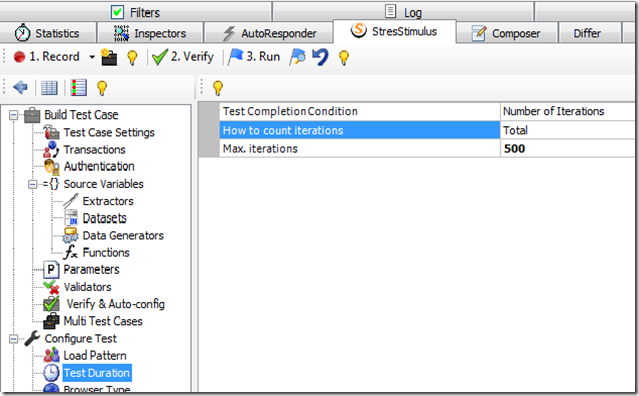Click the lightbulb above the property grid

click(218, 88)
